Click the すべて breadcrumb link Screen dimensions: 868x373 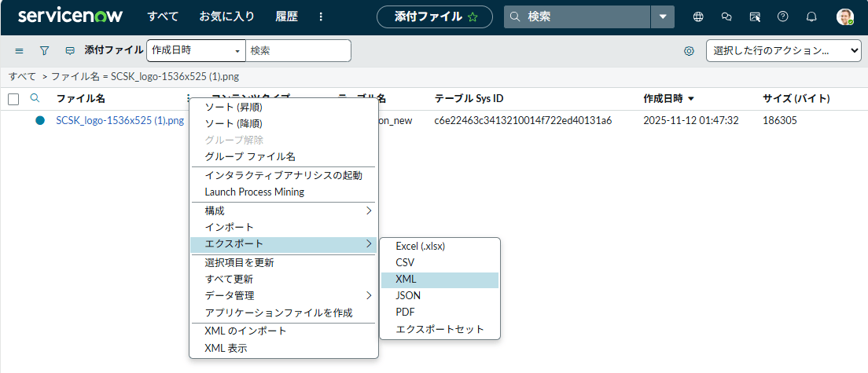(22, 76)
